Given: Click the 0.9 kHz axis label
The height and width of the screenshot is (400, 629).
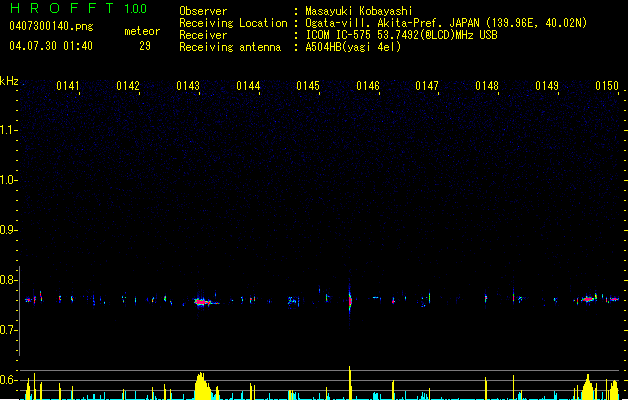Looking at the screenshot, I should tap(8, 230).
